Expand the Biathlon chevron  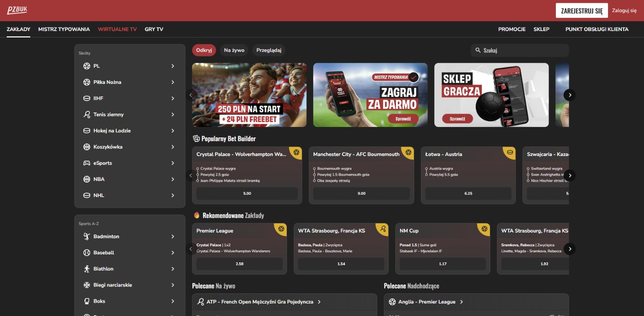(x=173, y=269)
